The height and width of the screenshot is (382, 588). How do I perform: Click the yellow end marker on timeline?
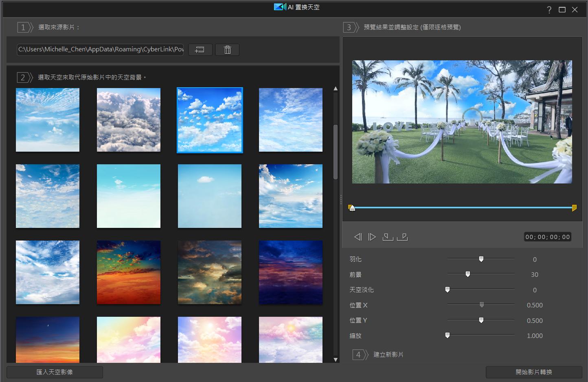coord(574,208)
